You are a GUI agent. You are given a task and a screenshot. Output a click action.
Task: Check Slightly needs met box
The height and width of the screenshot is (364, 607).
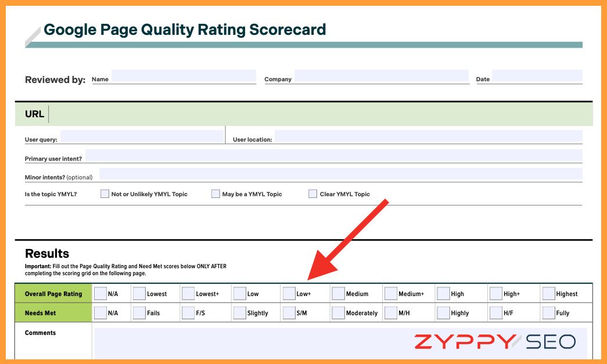coord(240,312)
